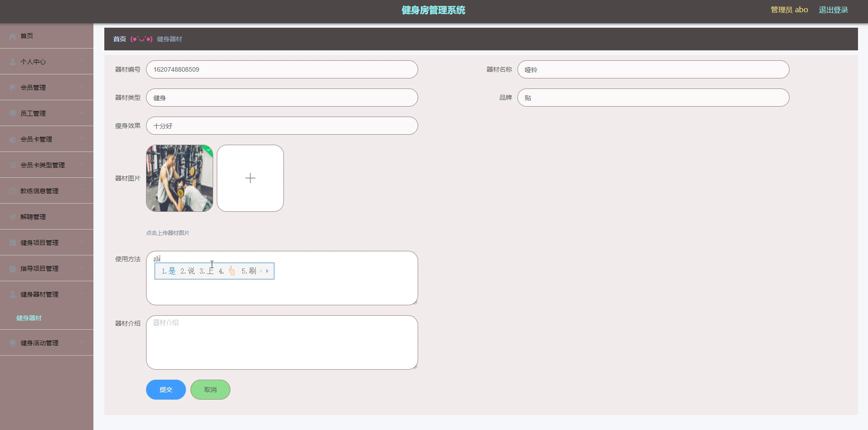Expand the 个人中心 menu chevron
Screen dimensions: 868x430
click(82, 61)
